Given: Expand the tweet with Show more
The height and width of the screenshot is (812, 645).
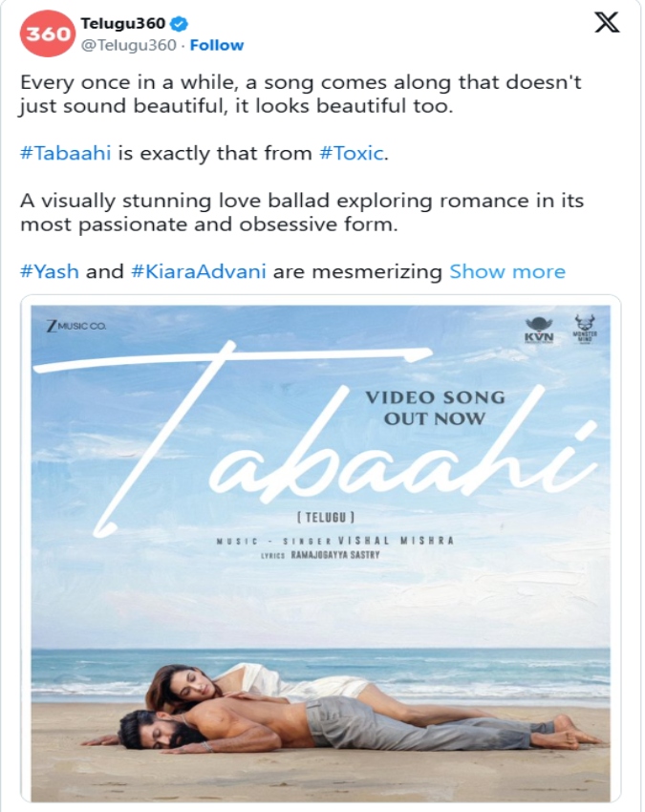Looking at the screenshot, I should pyautogui.click(x=507, y=272).
